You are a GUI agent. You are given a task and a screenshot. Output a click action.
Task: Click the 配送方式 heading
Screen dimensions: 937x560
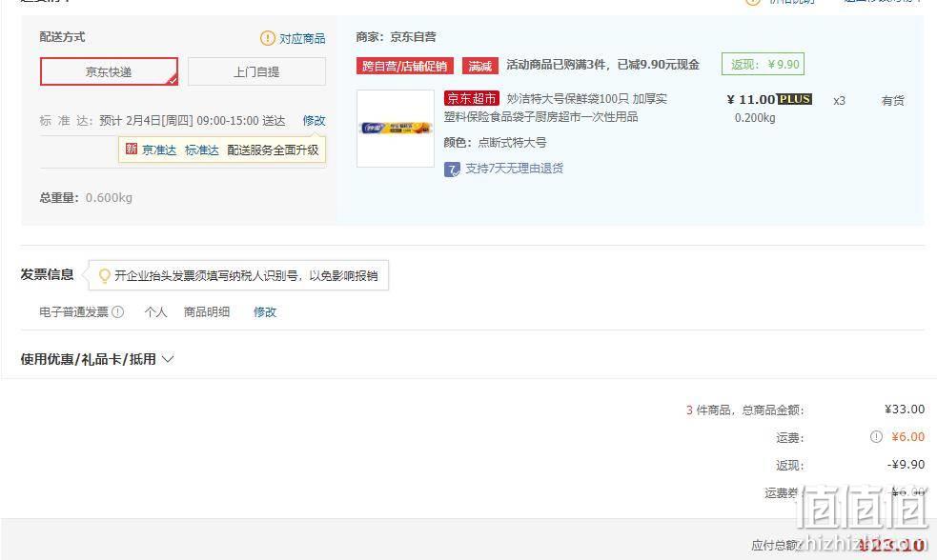point(62,36)
